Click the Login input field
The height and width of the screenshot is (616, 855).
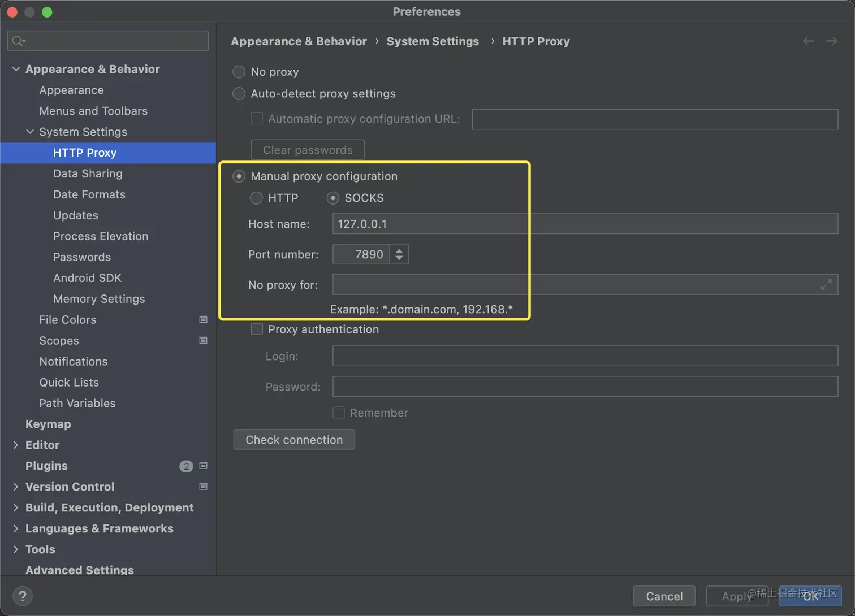pos(585,356)
